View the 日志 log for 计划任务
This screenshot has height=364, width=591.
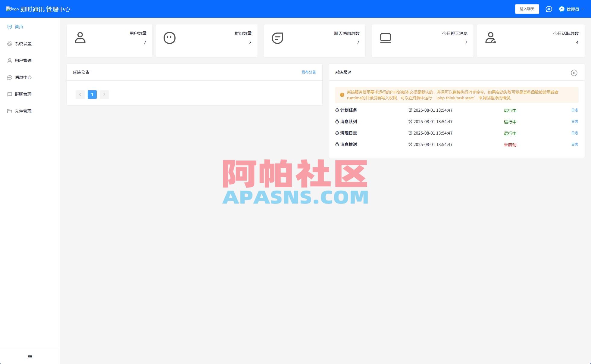[575, 110]
